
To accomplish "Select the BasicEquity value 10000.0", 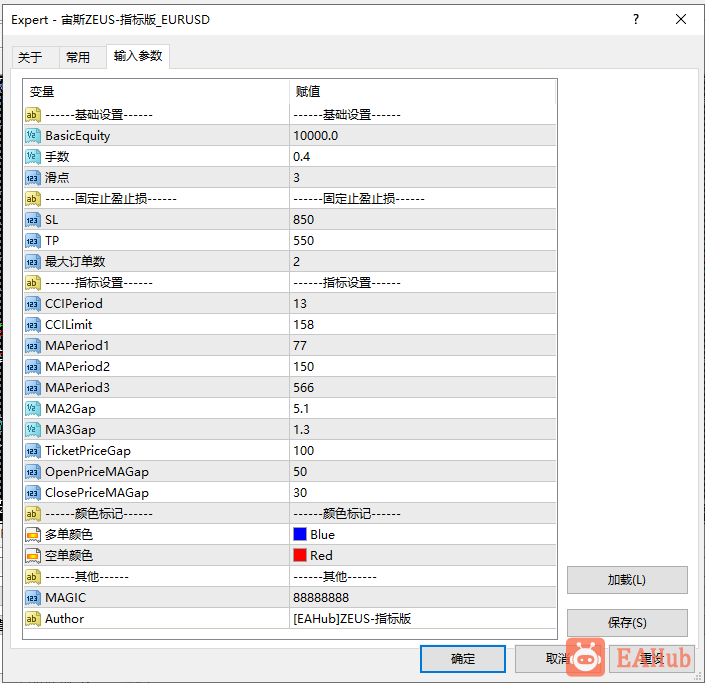I will click(x=316, y=136).
